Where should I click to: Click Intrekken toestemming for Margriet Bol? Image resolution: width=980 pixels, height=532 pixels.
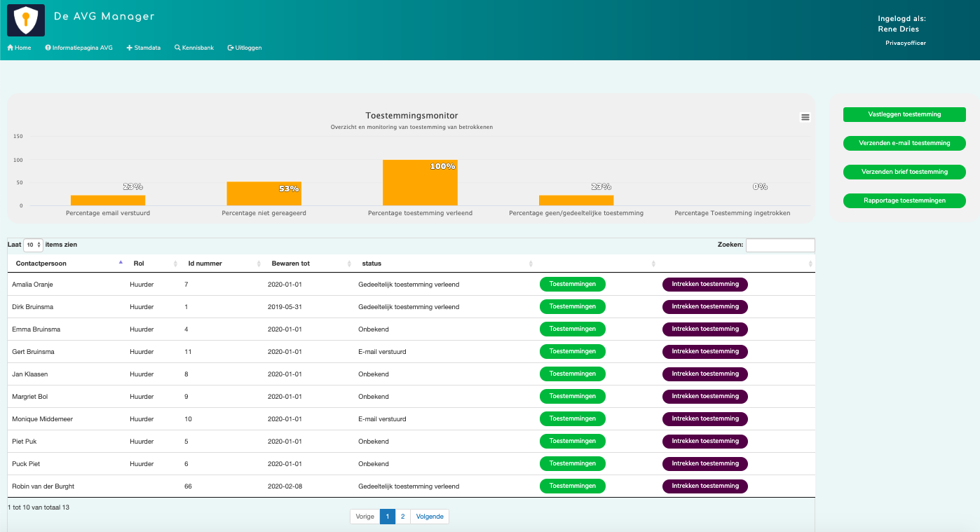click(x=705, y=396)
